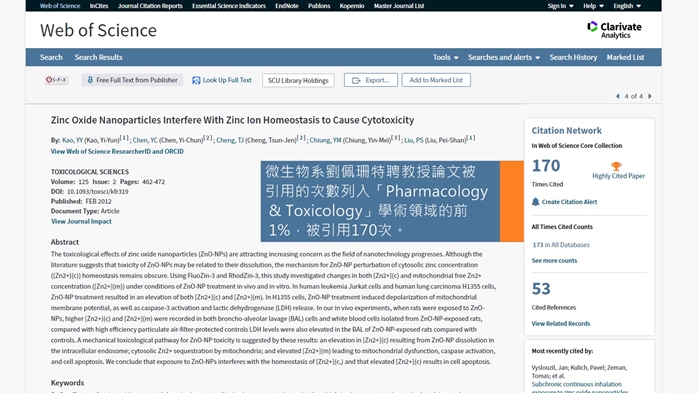
Task: Click the Clarivate Analytics logo
Action: pyautogui.click(x=614, y=30)
